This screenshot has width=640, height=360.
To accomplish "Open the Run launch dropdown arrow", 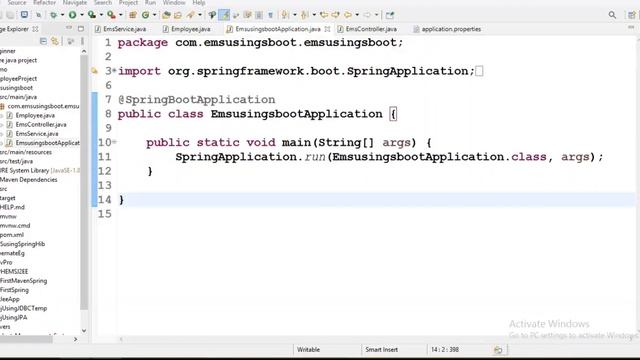I will [82, 15].
